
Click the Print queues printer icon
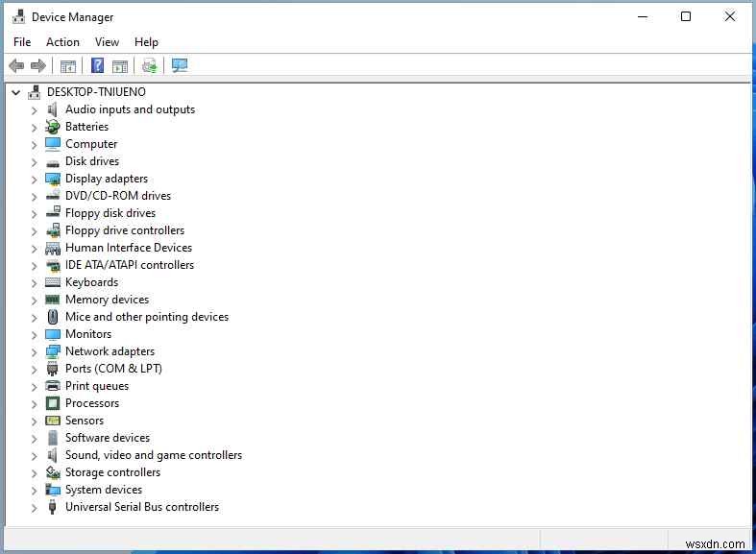point(52,386)
